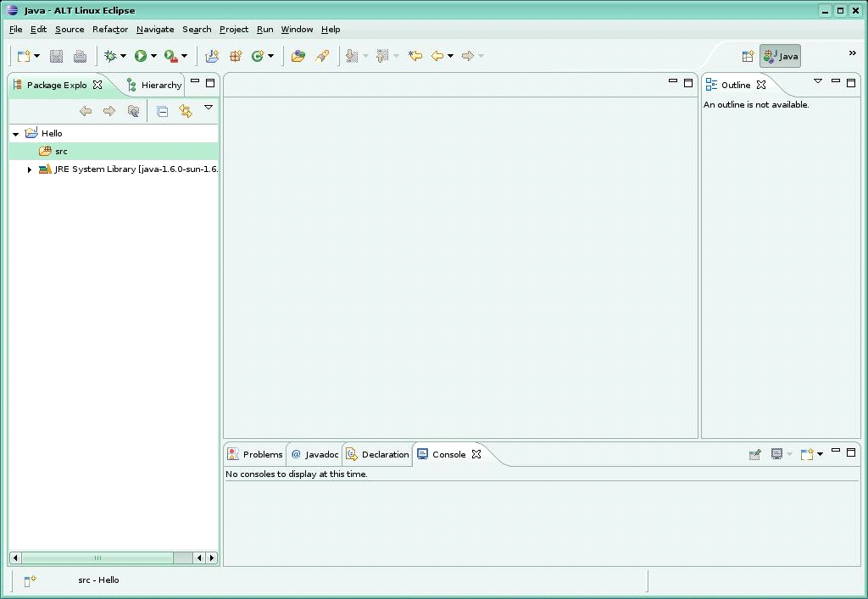Click the Previous Annotation toolbar icon
Screen dimensions: 868x599
point(382,56)
